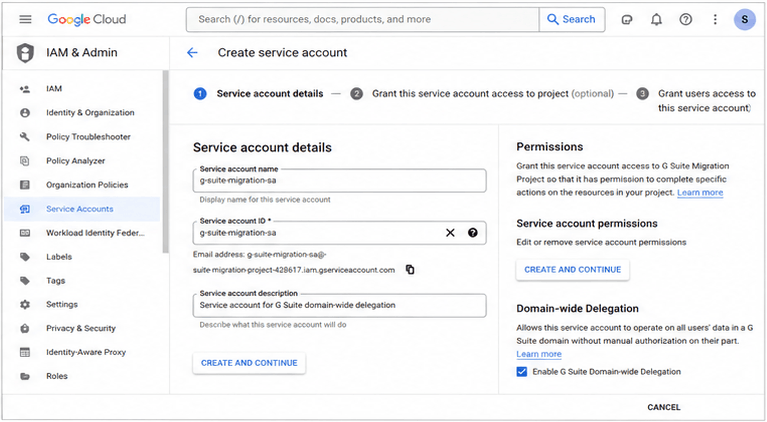The height and width of the screenshot is (422, 767).
Task: Click the Service Accounts sidebar icon
Action: 25,209
